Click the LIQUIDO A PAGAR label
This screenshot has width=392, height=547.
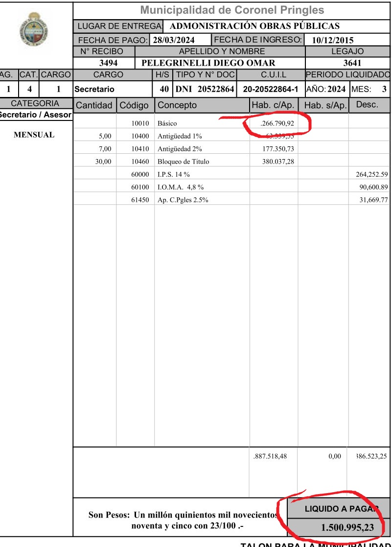point(339,509)
